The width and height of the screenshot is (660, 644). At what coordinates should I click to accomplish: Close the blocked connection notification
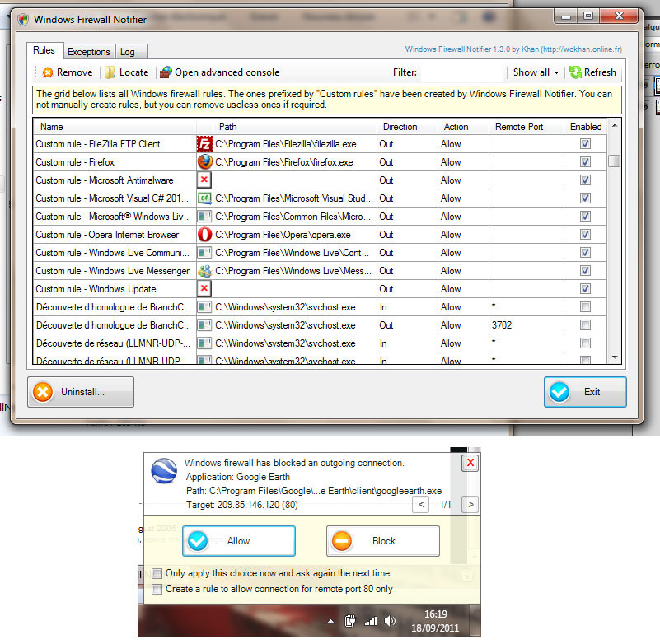point(470,463)
